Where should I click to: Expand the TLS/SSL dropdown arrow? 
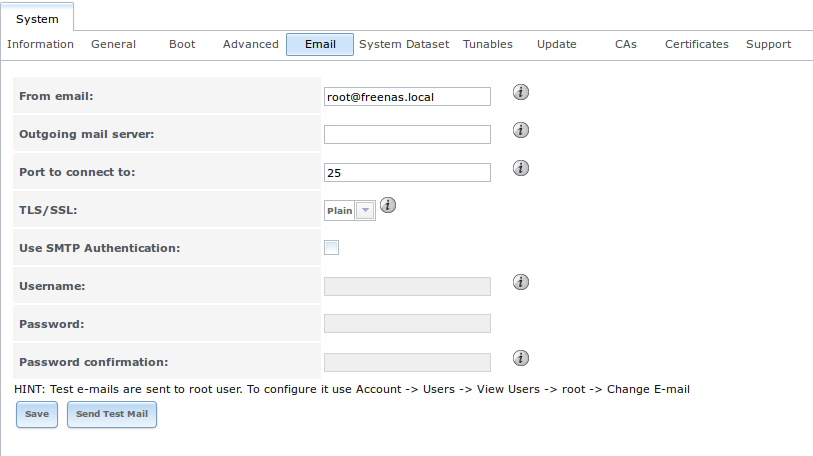point(365,211)
